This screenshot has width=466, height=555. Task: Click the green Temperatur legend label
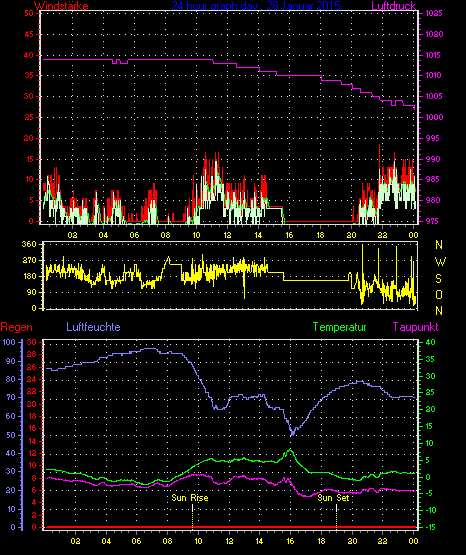pos(339,327)
